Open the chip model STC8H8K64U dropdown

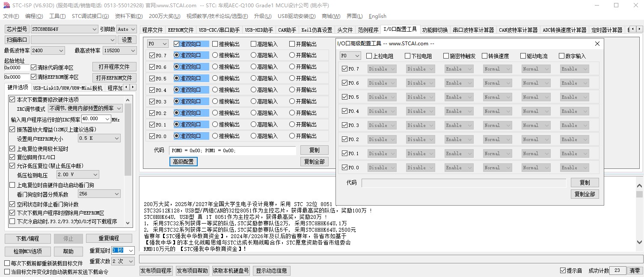[x=64, y=29]
